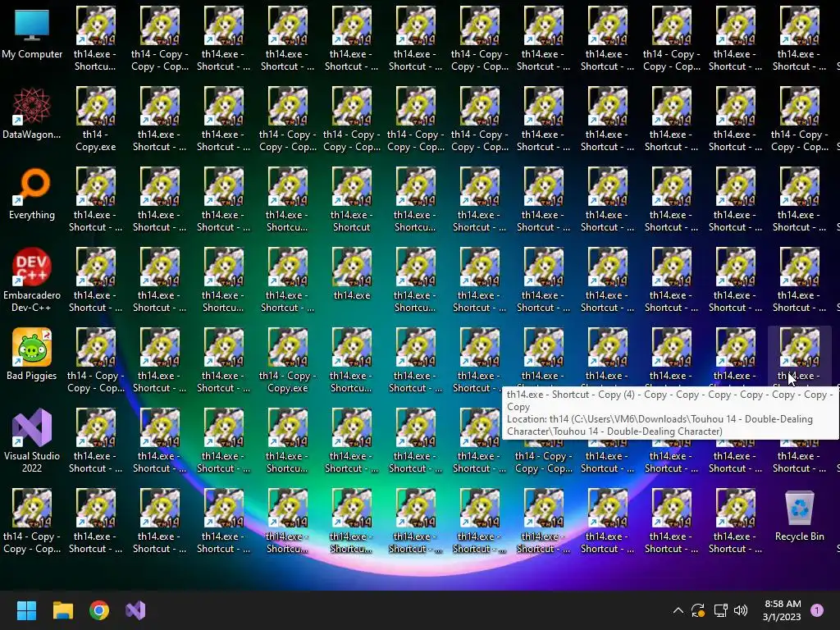Viewport: 840px width, 630px height.
Task: Select the Everything search shortcut
Action: 32,194
